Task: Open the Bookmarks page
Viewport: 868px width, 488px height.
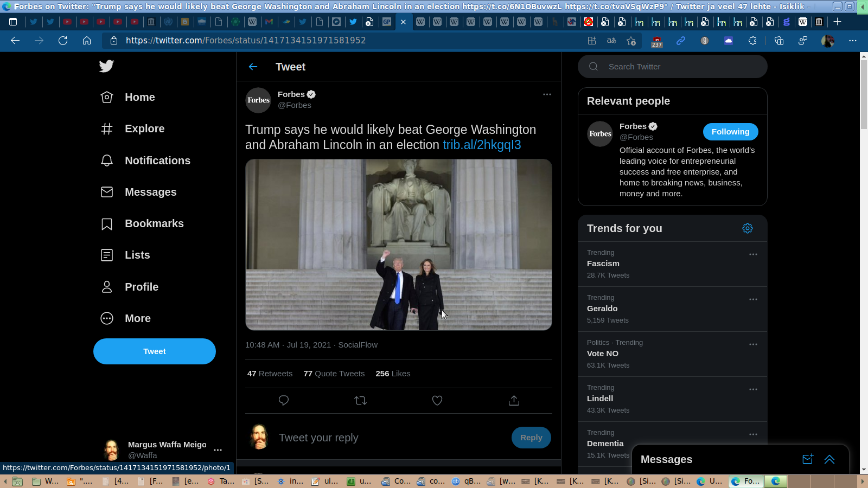Action: pyautogui.click(x=142, y=223)
